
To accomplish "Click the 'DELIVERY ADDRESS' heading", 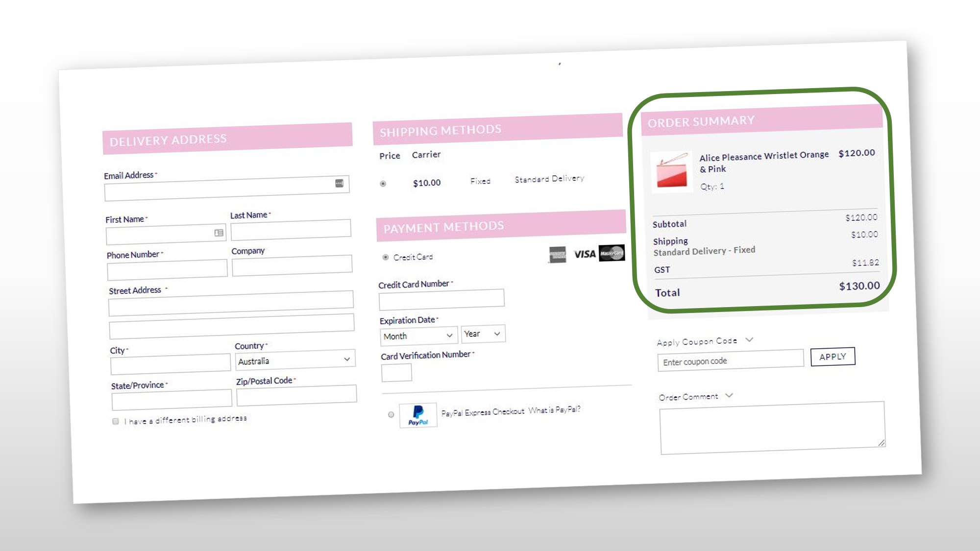I will pos(168,140).
